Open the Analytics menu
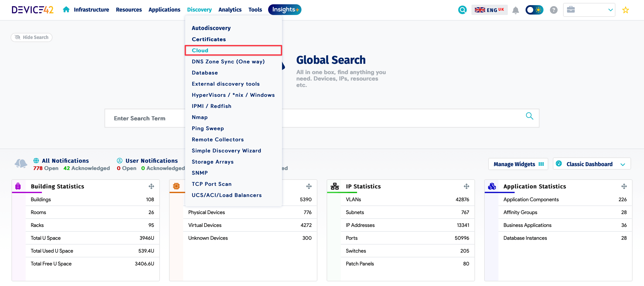644x286 pixels. tap(230, 9)
